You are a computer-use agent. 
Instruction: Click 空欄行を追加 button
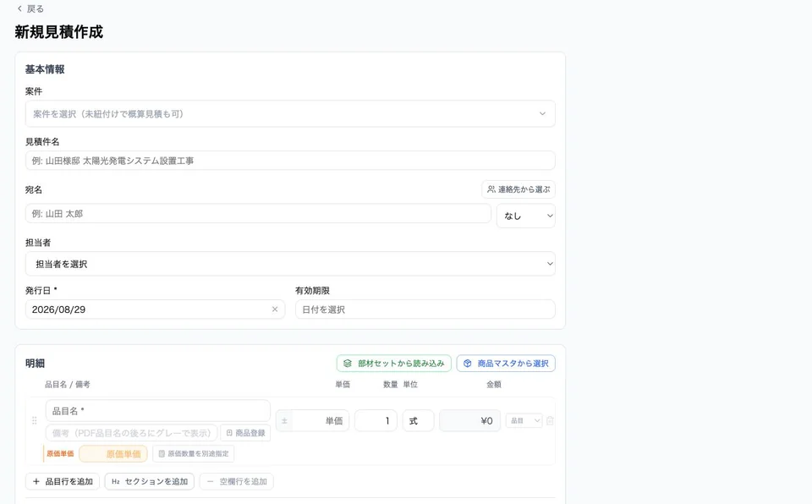click(x=237, y=481)
